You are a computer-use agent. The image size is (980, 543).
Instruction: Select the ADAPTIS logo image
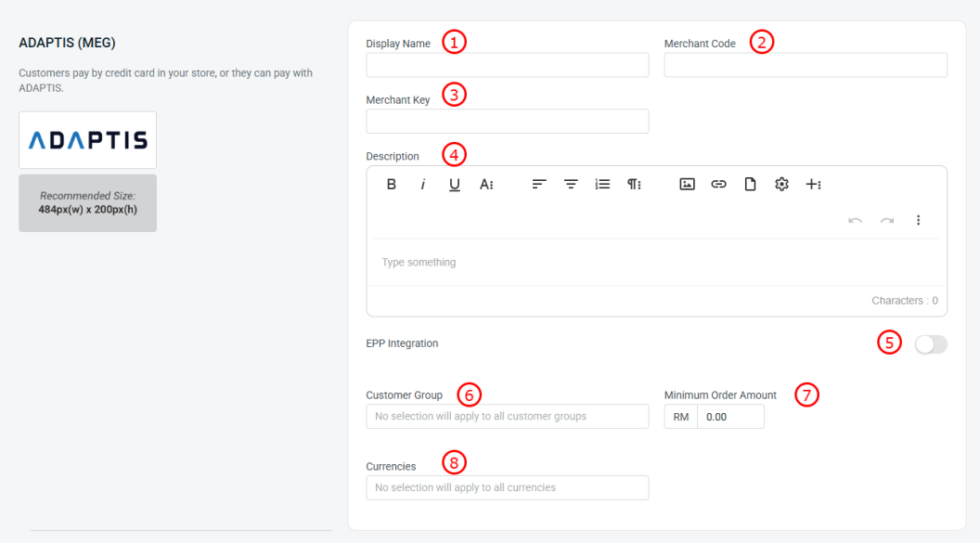click(x=87, y=140)
